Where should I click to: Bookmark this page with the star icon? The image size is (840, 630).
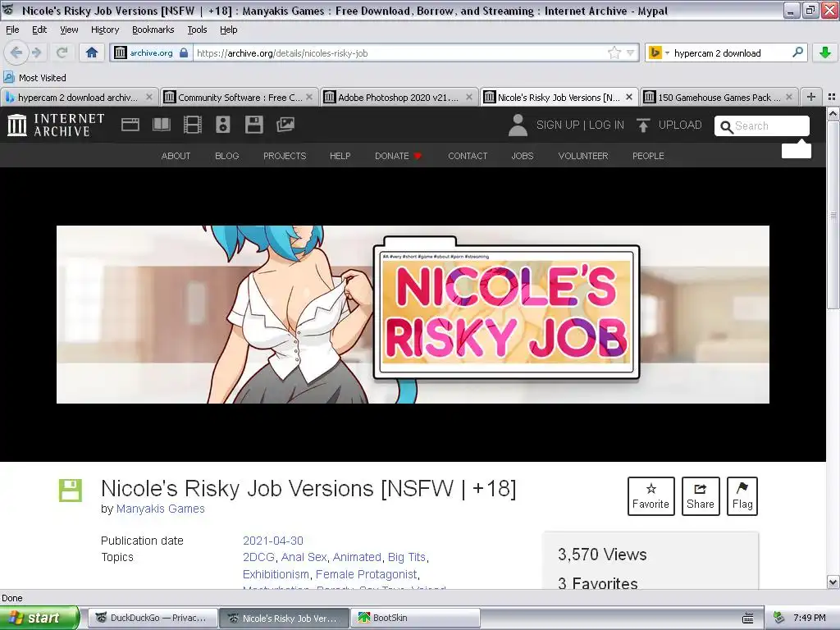click(614, 52)
